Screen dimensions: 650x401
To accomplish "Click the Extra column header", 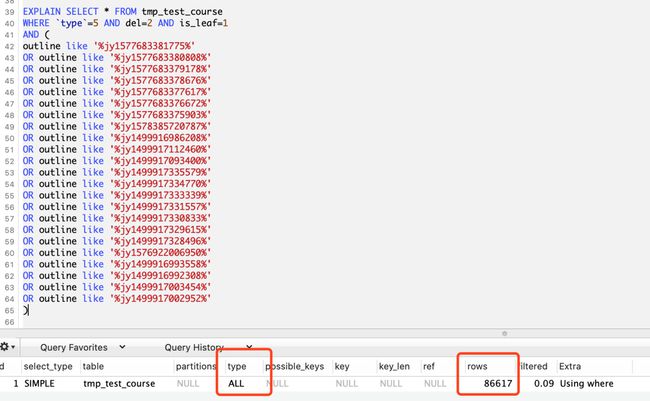I will click(x=570, y=366).
